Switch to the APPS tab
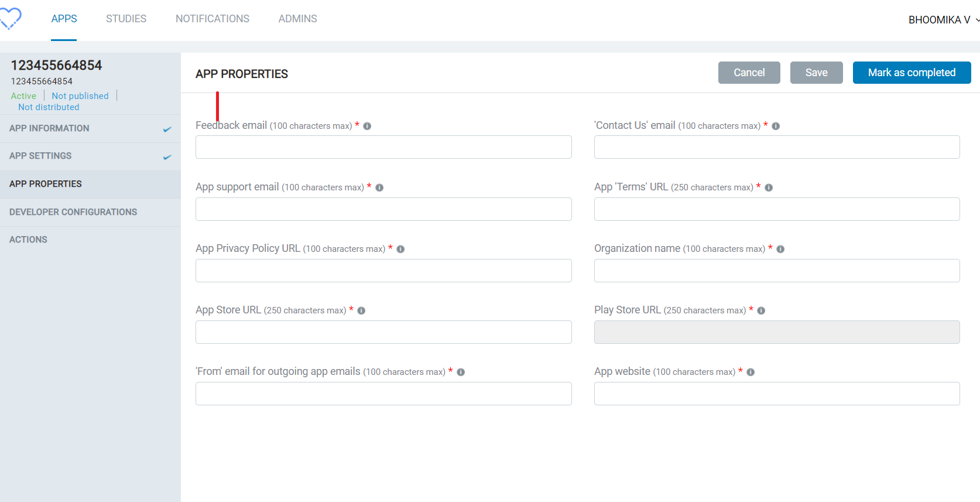Viewport: 980px width, 502px height. click(x=64, y=19)
